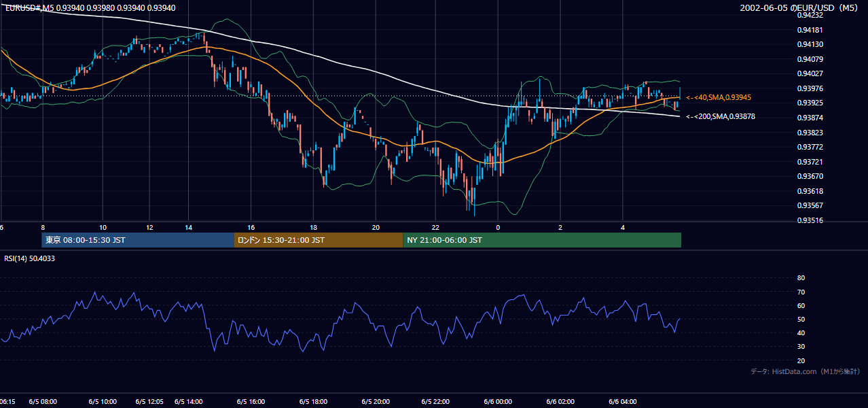
Task: Click the 6/5 08:00 time axis label
Action: point(43,401)
